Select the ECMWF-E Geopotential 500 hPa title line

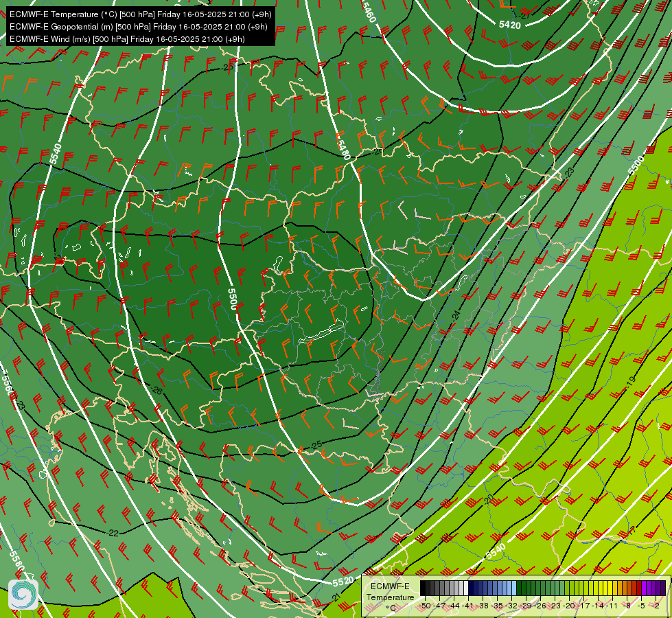pos(139,27)
